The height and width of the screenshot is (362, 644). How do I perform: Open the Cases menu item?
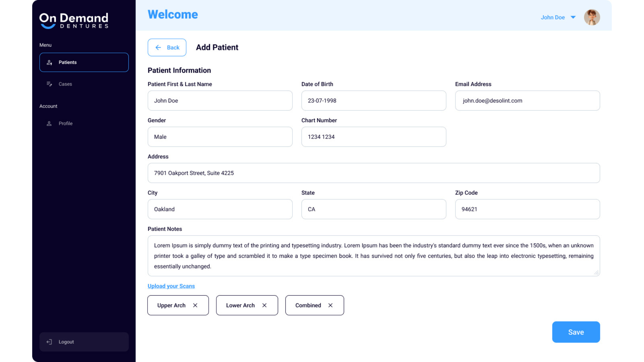(65, 84)
